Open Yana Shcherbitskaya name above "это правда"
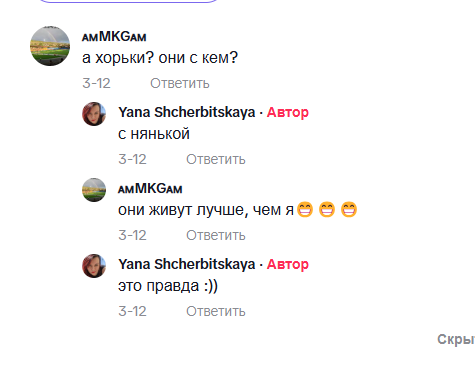The image size is (475, 366). [187, 264]
